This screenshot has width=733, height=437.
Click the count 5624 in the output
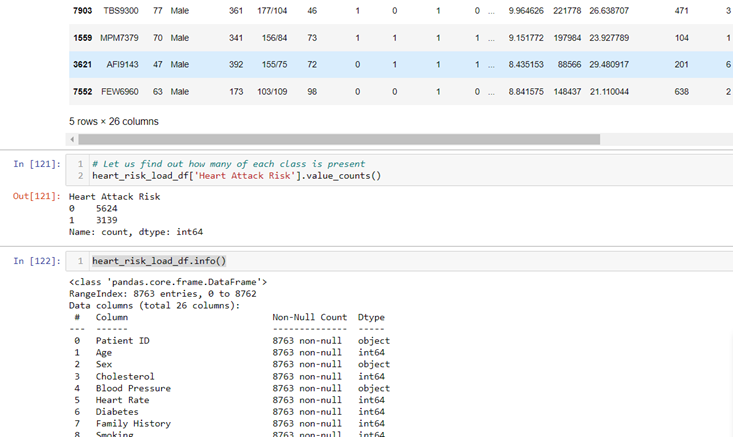(107, 208)
